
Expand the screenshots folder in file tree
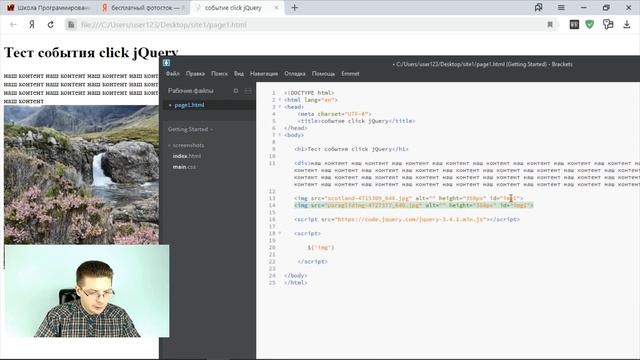[186, 145]
